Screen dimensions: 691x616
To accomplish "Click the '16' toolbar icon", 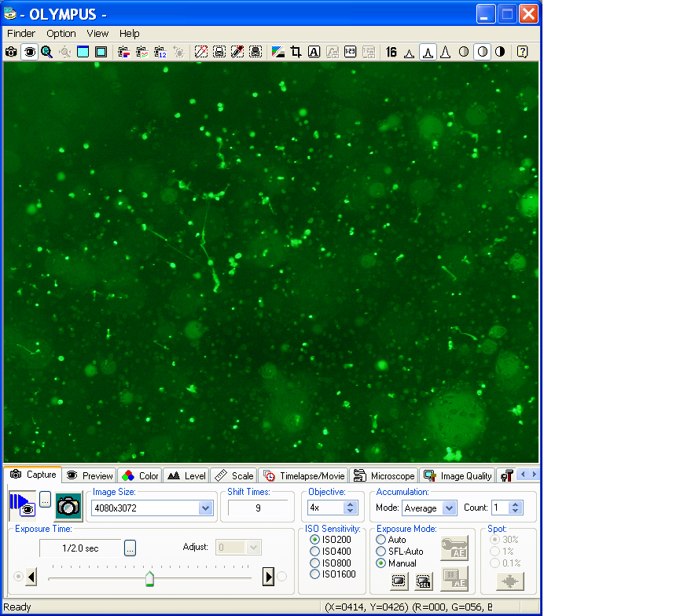I will (391, 52).
